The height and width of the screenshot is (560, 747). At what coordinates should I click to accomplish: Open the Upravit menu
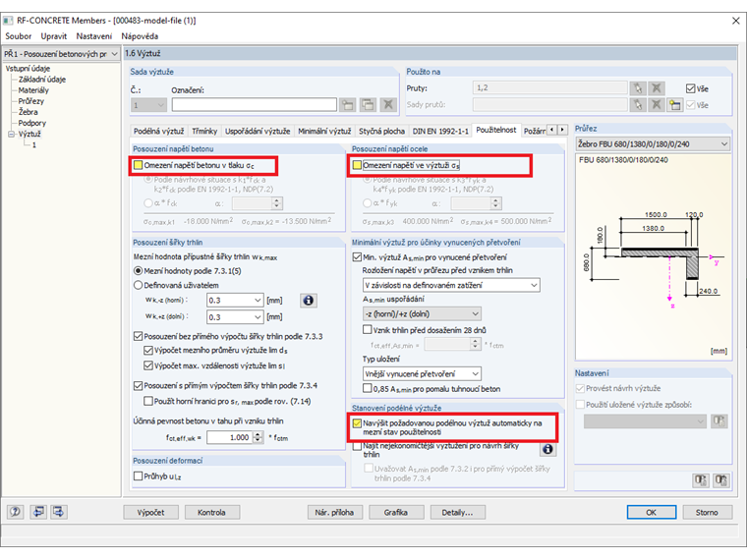click(x=54, y=36)
